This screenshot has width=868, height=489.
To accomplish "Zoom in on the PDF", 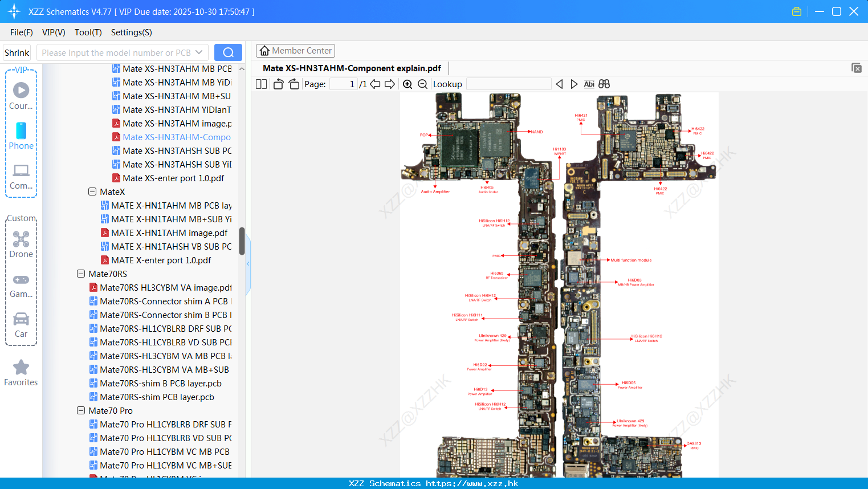I will (x=407, y=84).
